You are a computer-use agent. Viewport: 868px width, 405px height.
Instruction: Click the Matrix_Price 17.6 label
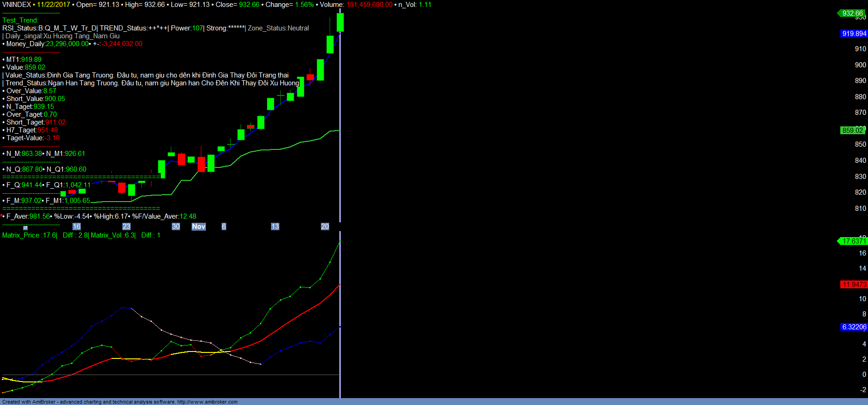click(30, 235)
